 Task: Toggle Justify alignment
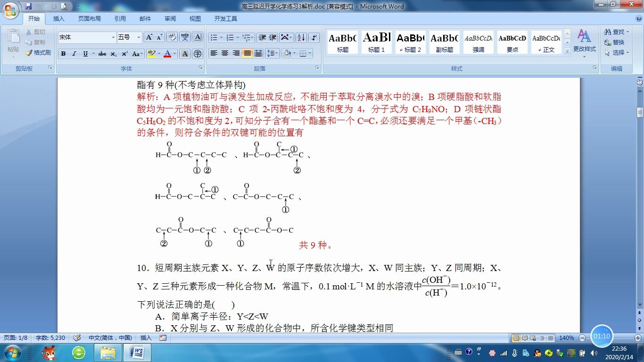coord(247,54)
